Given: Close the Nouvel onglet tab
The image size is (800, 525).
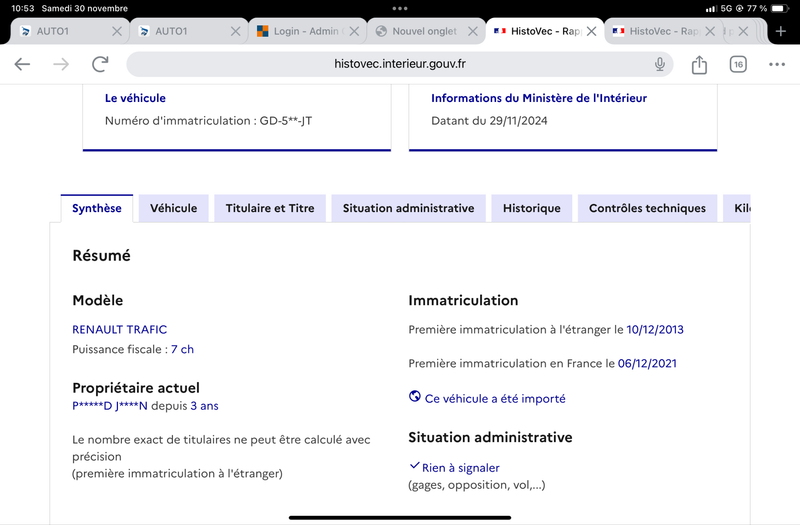Looking at the screenshot, I should tap(473, 31).
